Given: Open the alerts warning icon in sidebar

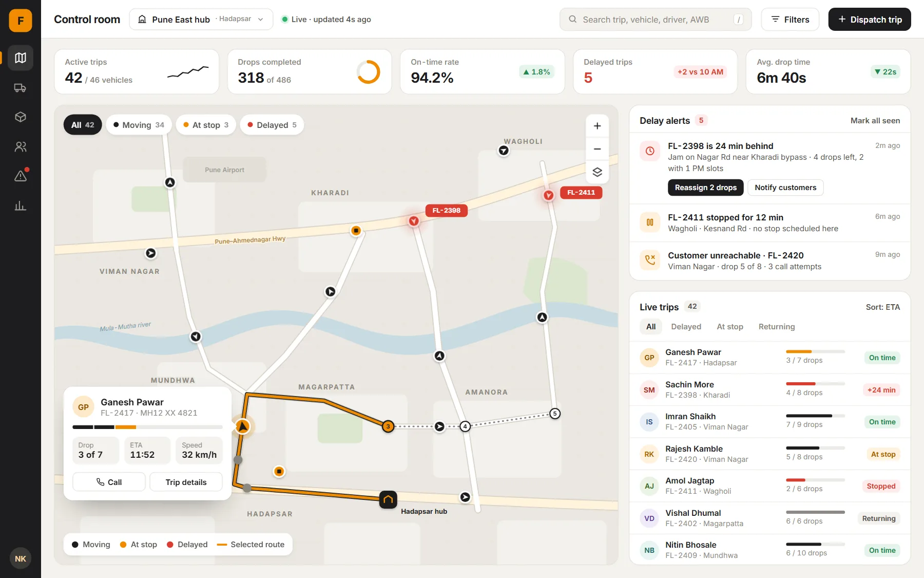Looking at the screenshot, I should [x=21, y=176].
